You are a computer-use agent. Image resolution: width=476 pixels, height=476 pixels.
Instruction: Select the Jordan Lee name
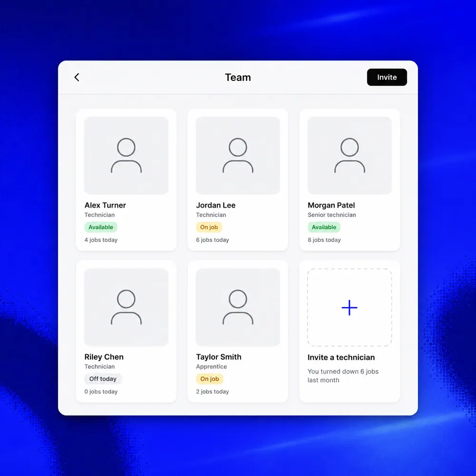(x=216, y=205)
